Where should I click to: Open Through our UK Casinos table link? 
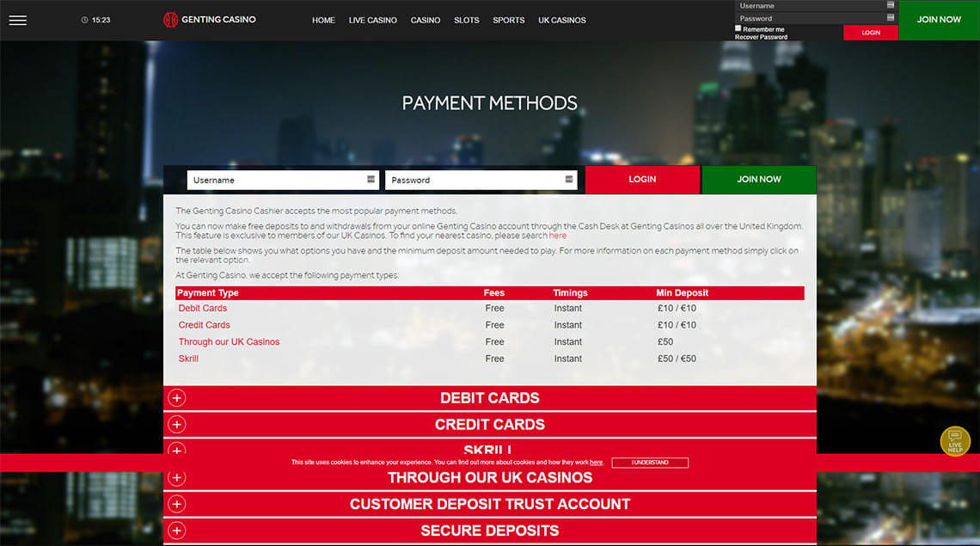tap(229, 342)
